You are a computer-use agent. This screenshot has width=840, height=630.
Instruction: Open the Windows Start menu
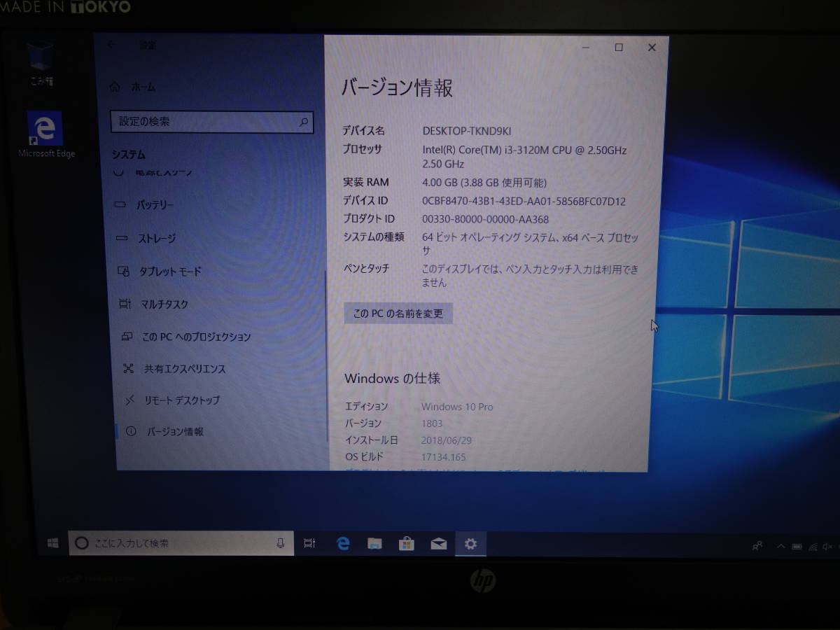coord(52,543)
